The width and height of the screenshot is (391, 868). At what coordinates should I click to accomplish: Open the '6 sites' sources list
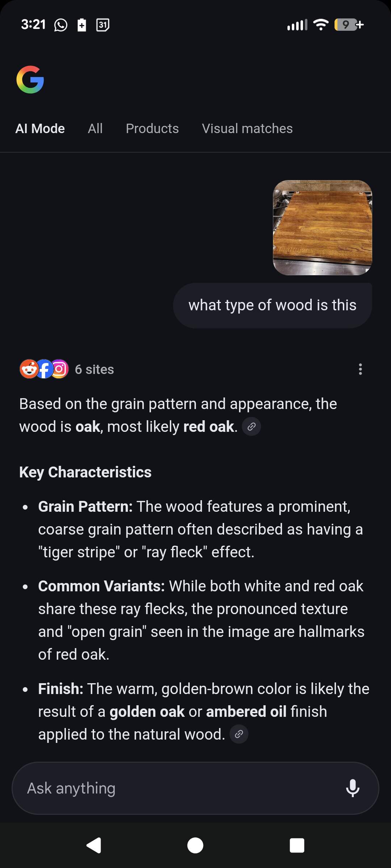pos(94,370)
